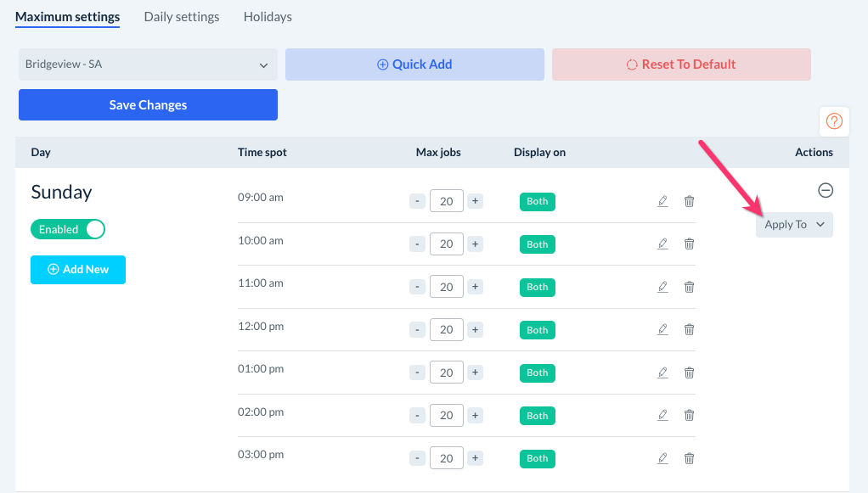Screen dimensions: 868x493
Task: Focus the 12:00 pm max jobs field
Action: coord(447,330)
